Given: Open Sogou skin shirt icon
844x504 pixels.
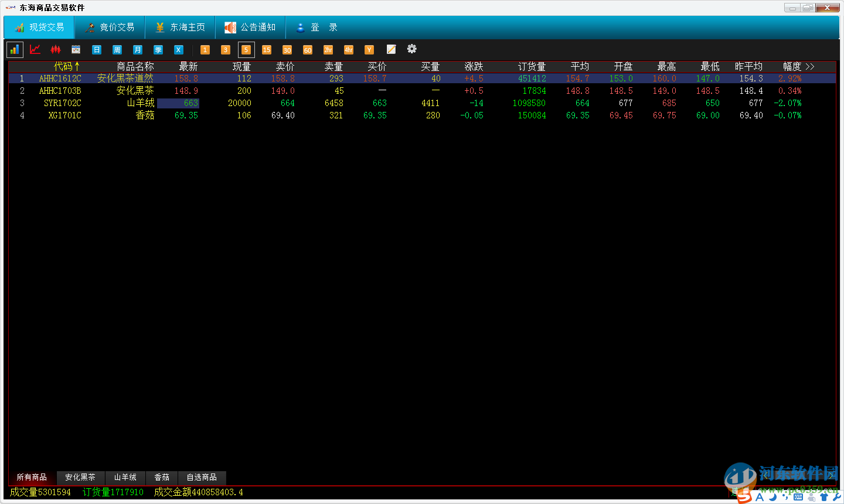Looking at the screenshot, I should [824, 497].
